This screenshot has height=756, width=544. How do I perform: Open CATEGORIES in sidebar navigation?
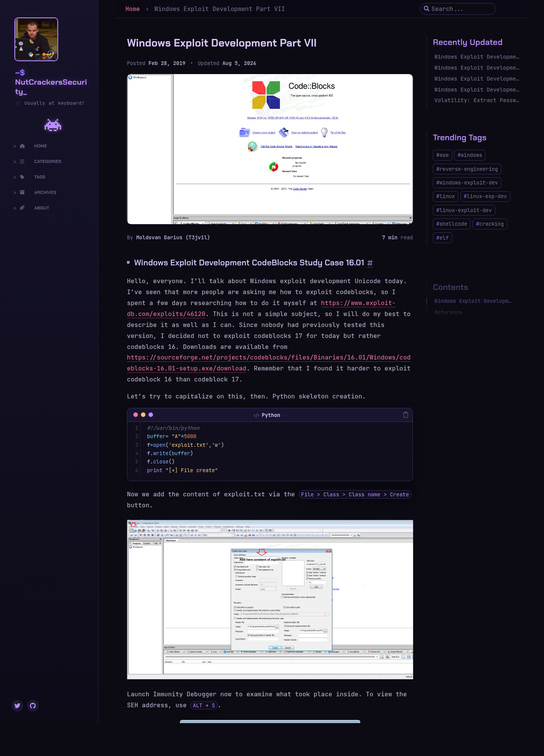point(48,161)
